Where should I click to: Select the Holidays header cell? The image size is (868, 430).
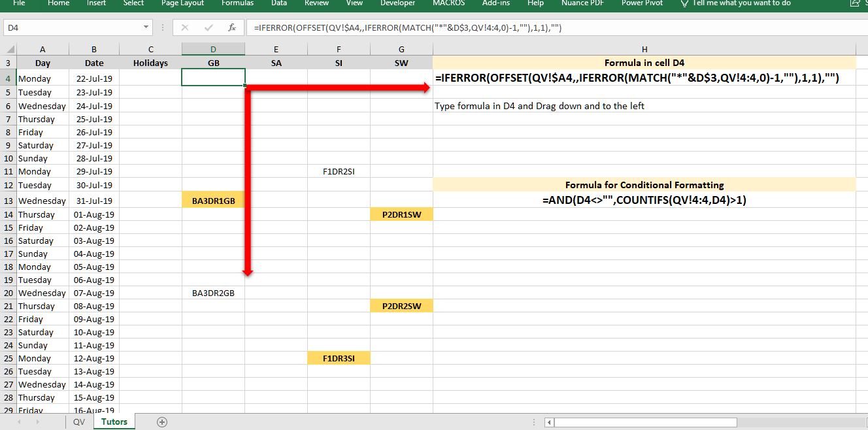[x=150, y=63]
